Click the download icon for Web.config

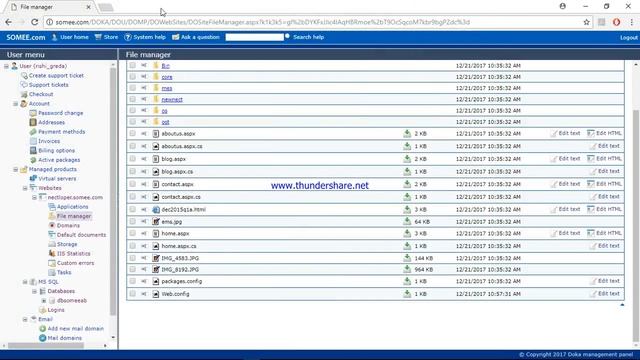pos(407,294)
